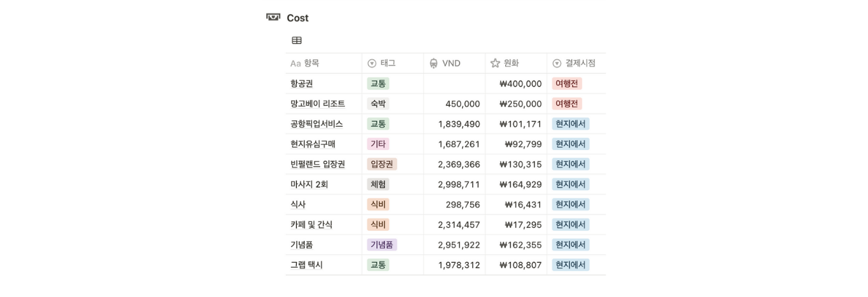This screenshot has height=297, width=868.
Task: Open the 항목 column header menu
Action: click(x=311, y=64)
